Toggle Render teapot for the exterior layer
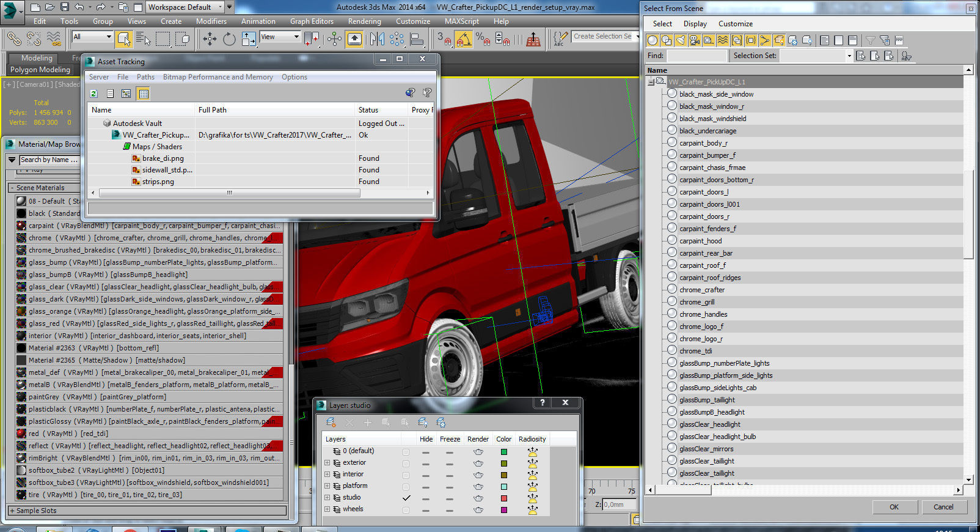 [478, 464]
